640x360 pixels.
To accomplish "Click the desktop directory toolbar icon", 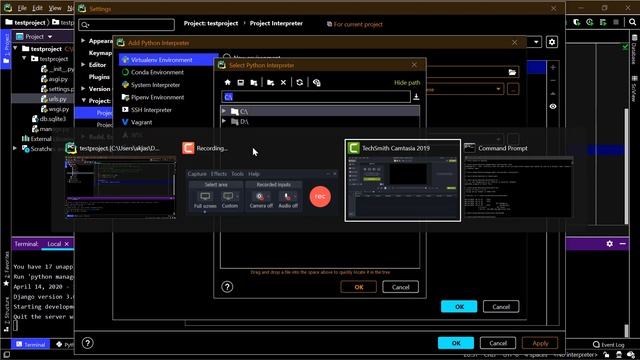I will [240, 82].
